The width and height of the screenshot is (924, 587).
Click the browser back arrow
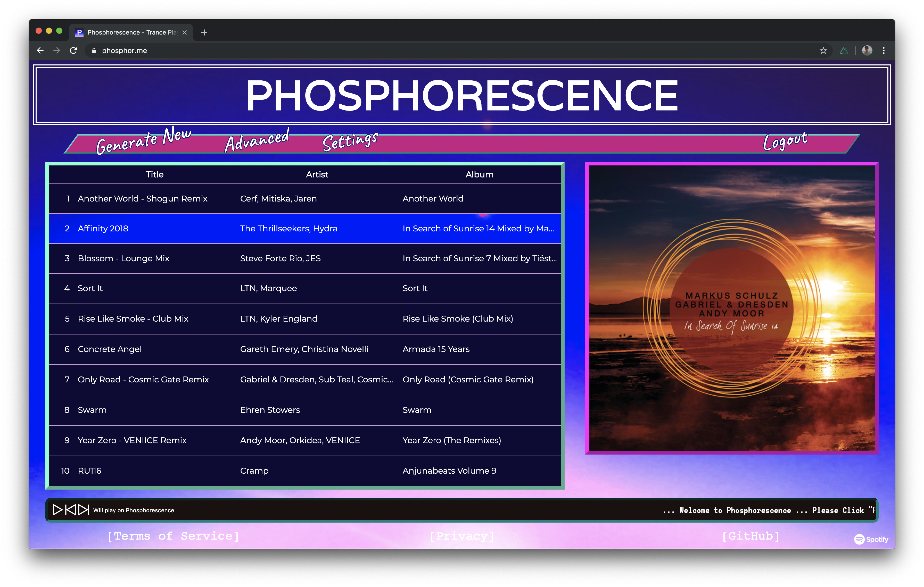40,50
